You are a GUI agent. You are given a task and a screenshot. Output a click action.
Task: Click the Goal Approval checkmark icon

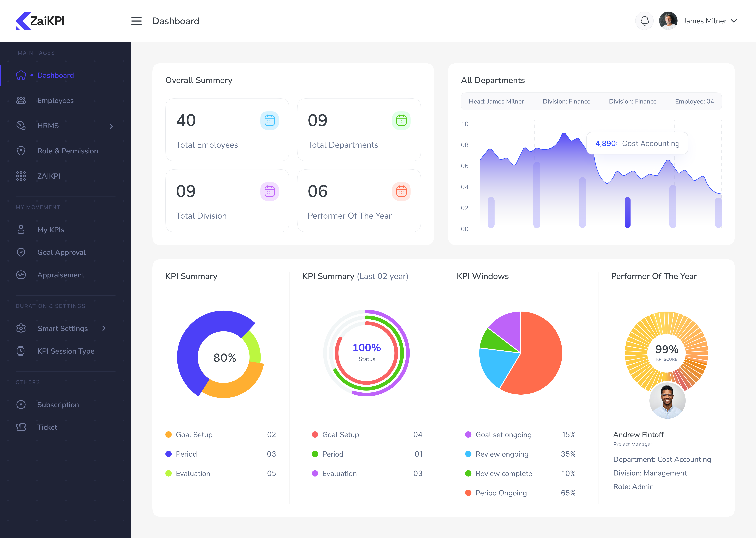click(21, 252)
